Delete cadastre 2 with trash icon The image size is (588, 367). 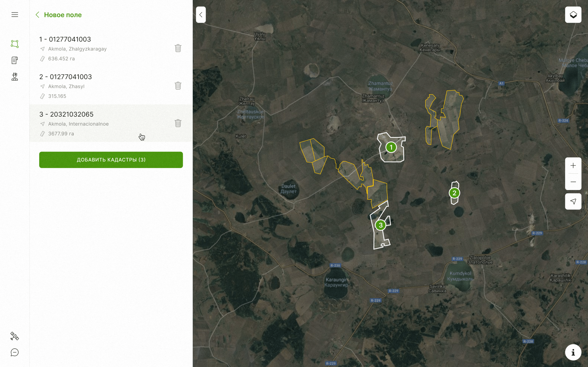pyautogui.click(x=178, y=85)
